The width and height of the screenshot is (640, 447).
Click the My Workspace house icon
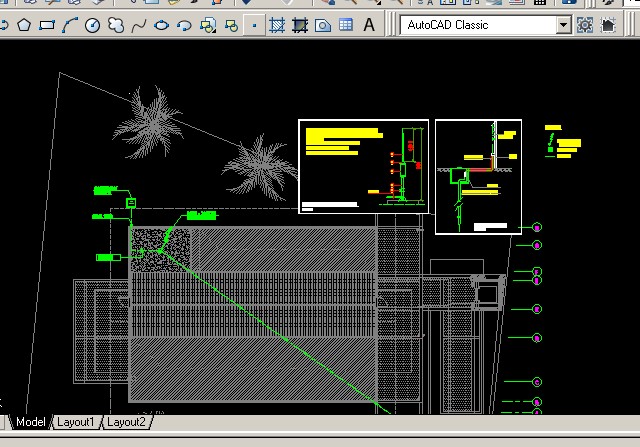pyautogui.click(x=608, y=25)
